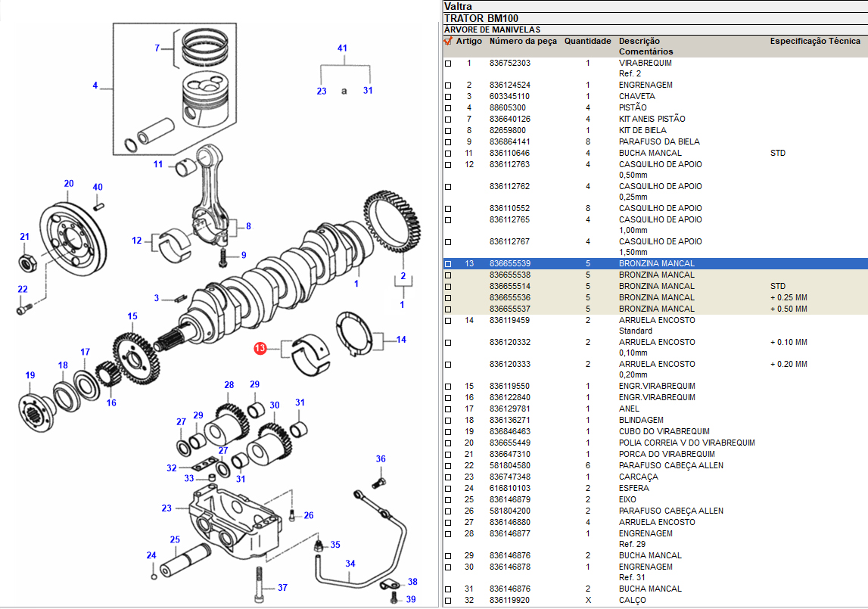This screenshot has height=609, width=868.
Task: Open part number 836752303 entry
Action: 509,64
